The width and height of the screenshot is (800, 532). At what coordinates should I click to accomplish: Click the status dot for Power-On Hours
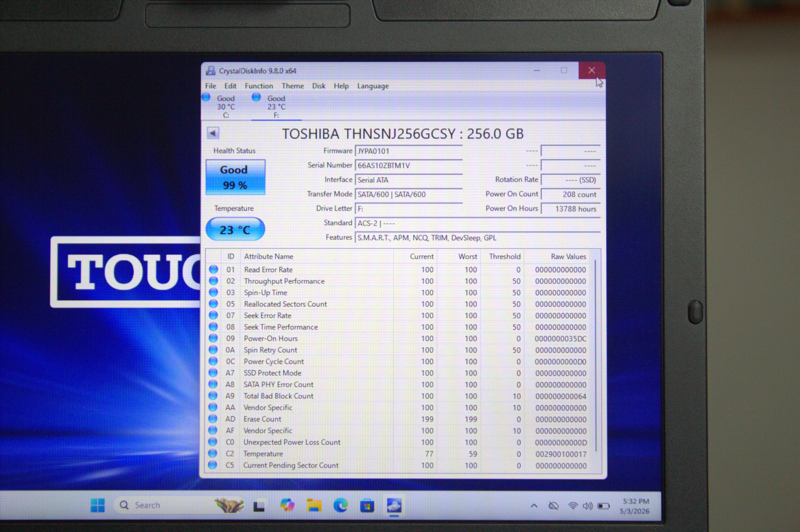pos(213,338)
